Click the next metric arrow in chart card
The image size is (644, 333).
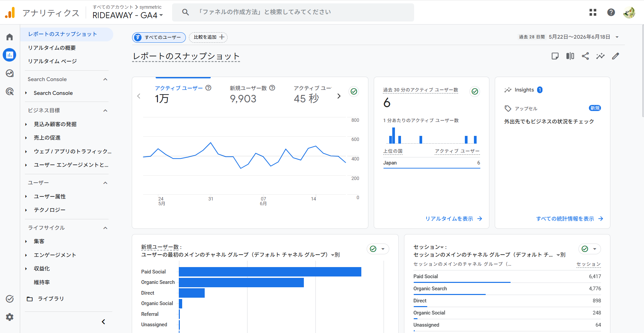pos(339,96)
